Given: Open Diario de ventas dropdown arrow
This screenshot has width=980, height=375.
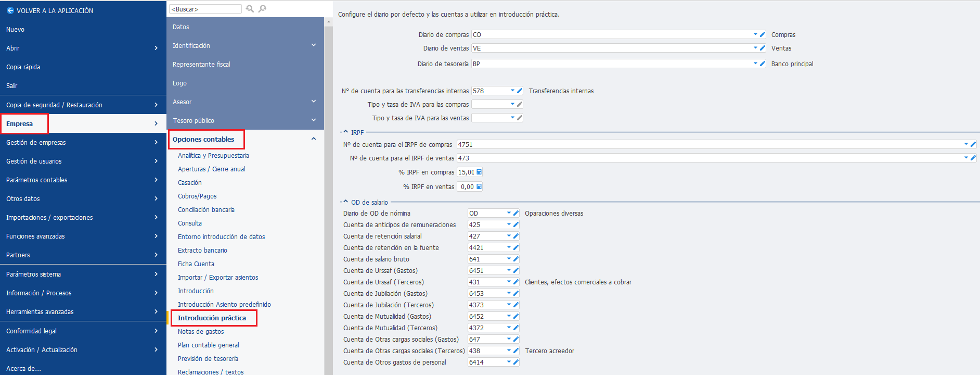Looking at the screenshot, I should point(755,48).
